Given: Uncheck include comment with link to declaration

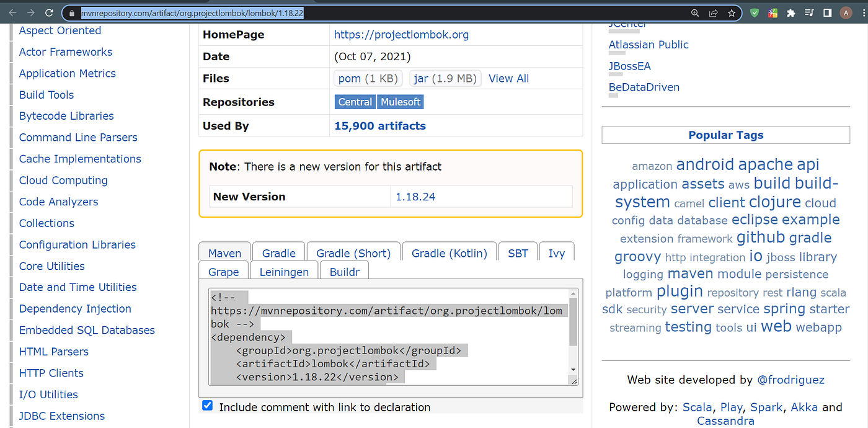Looking at the screenshot, I should pos(207,405).
